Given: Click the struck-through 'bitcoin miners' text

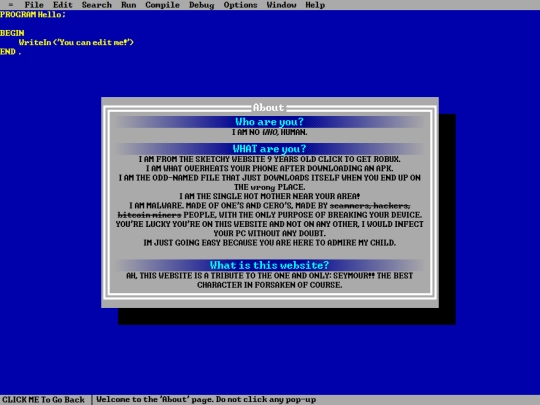Looking at the screenshot, I should [149, 215].
